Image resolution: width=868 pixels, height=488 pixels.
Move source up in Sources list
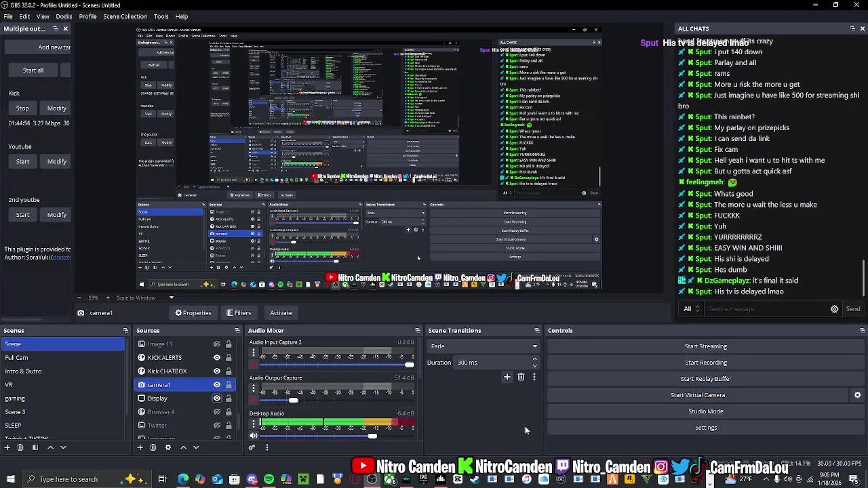tap(183, 447)
